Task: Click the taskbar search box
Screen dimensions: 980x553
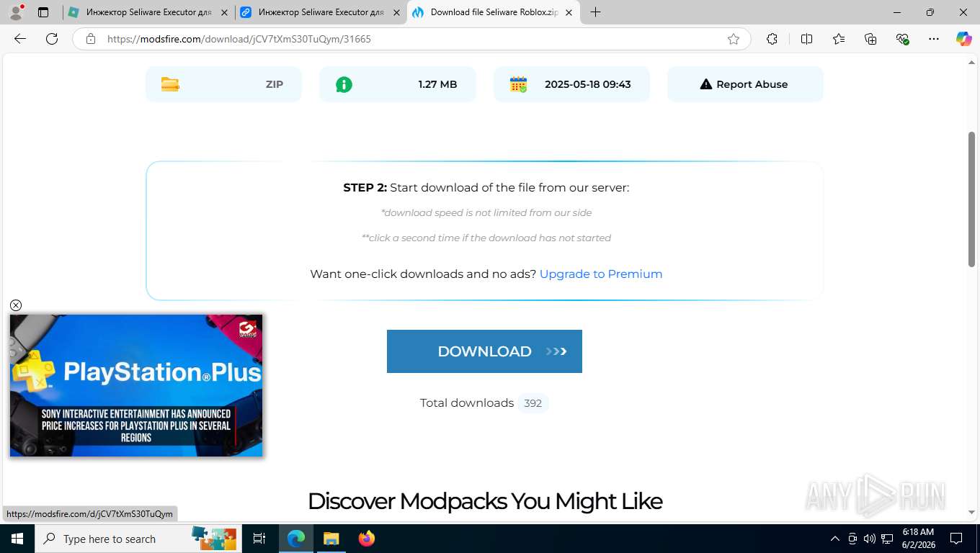Action: (x=138, y=539)
